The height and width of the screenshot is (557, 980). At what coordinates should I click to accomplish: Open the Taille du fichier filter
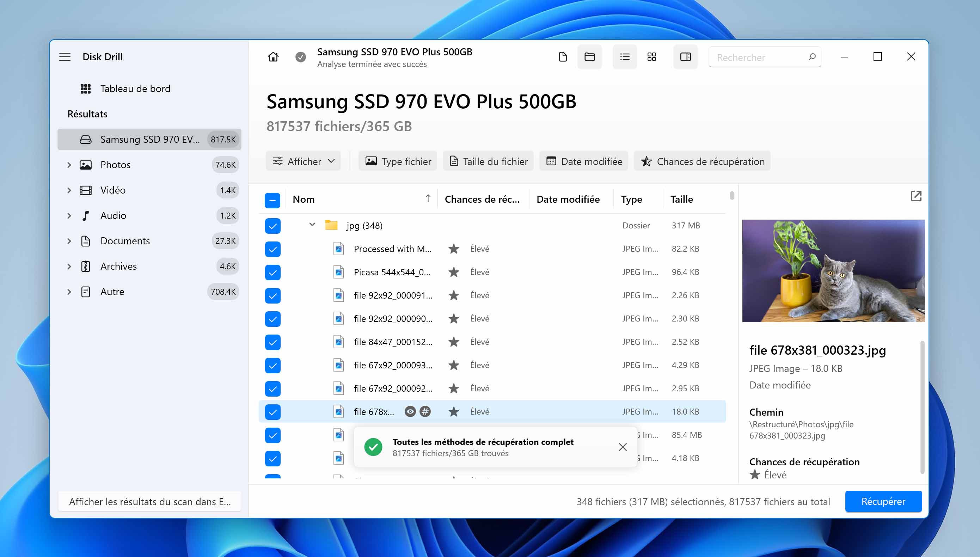[x=488, y=161]
